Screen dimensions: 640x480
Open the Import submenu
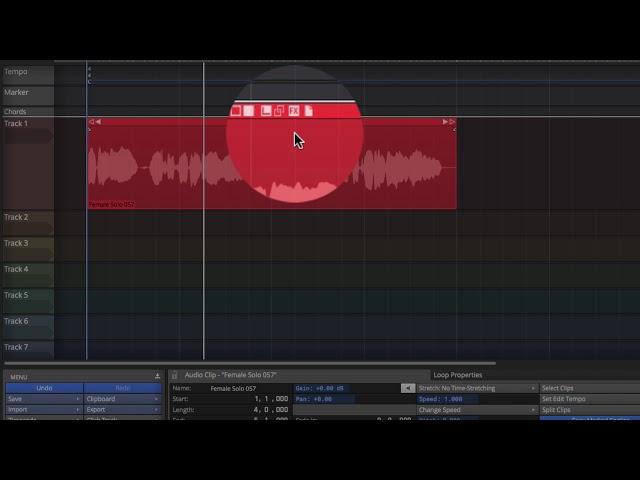[x=42, y=410]
